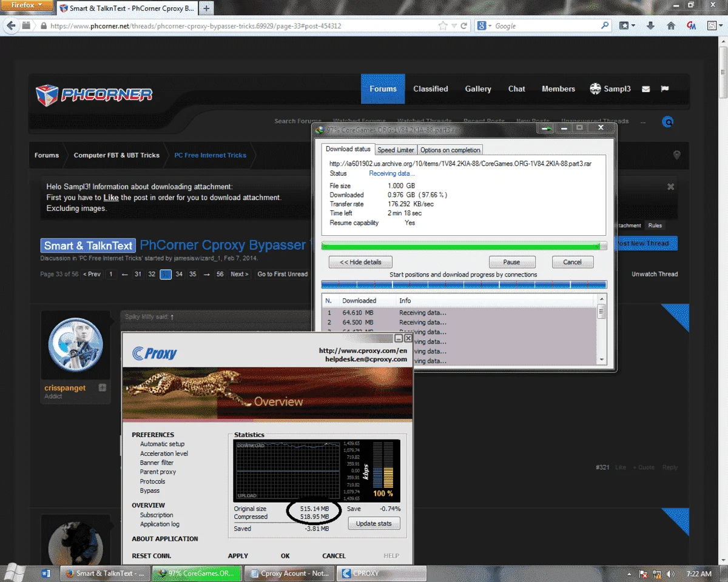Viewport: 728px width, 582px height.
Task: Click the tray pin icon in IDM title bar
Action: point(547,128)
